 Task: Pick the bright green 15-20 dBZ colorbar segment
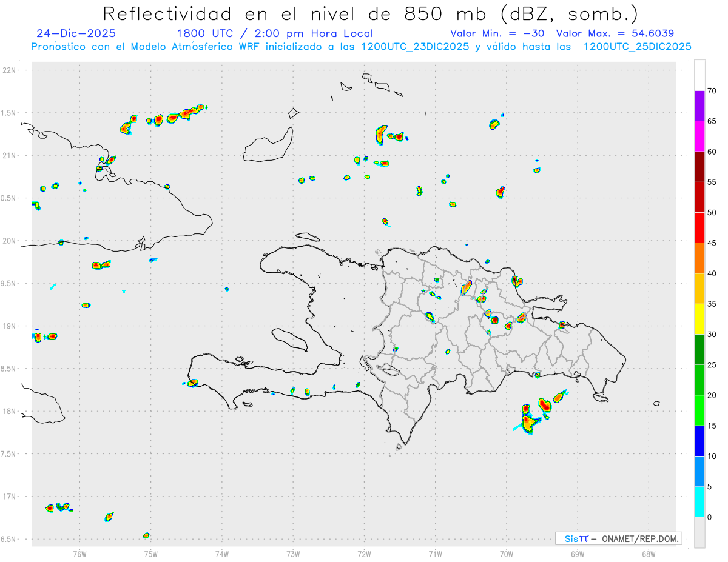[699, 410]
